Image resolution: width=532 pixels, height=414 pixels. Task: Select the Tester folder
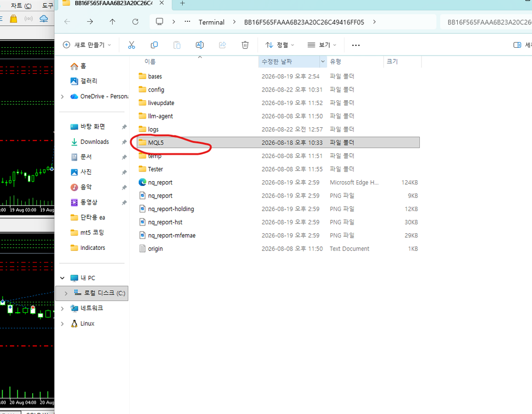point(278,169)
